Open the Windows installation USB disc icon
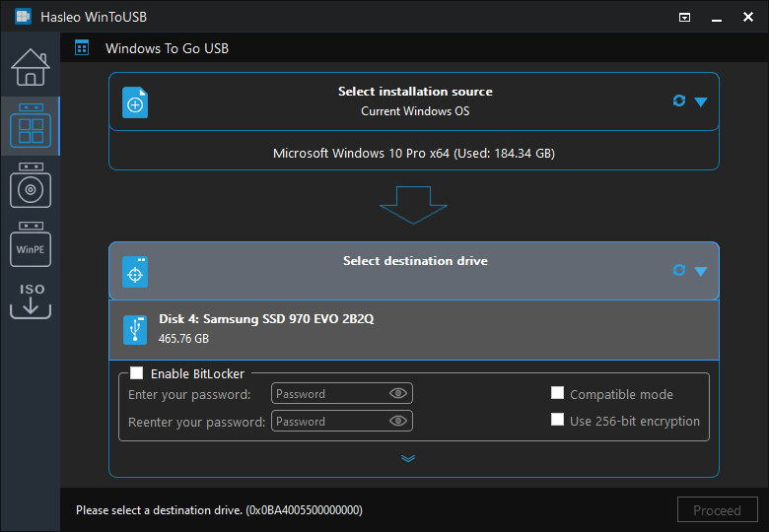Image resolution: width=769 pixels, height=532 pixels. pos(31,185)
